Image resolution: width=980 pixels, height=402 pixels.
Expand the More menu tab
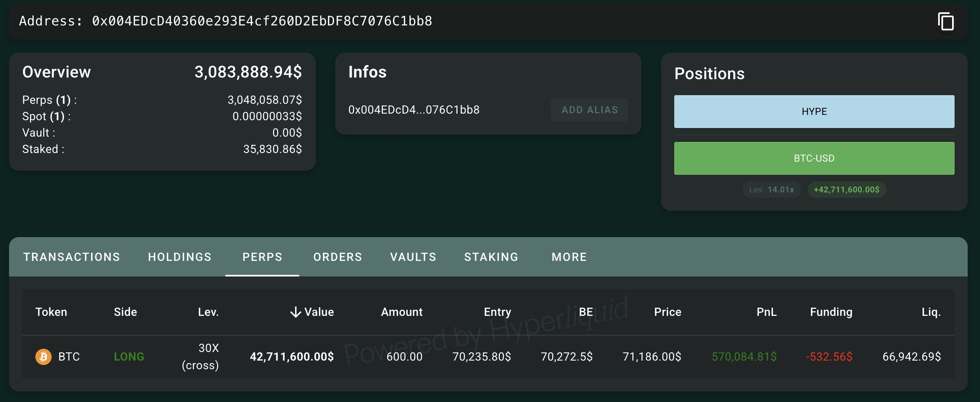[569, 257]
